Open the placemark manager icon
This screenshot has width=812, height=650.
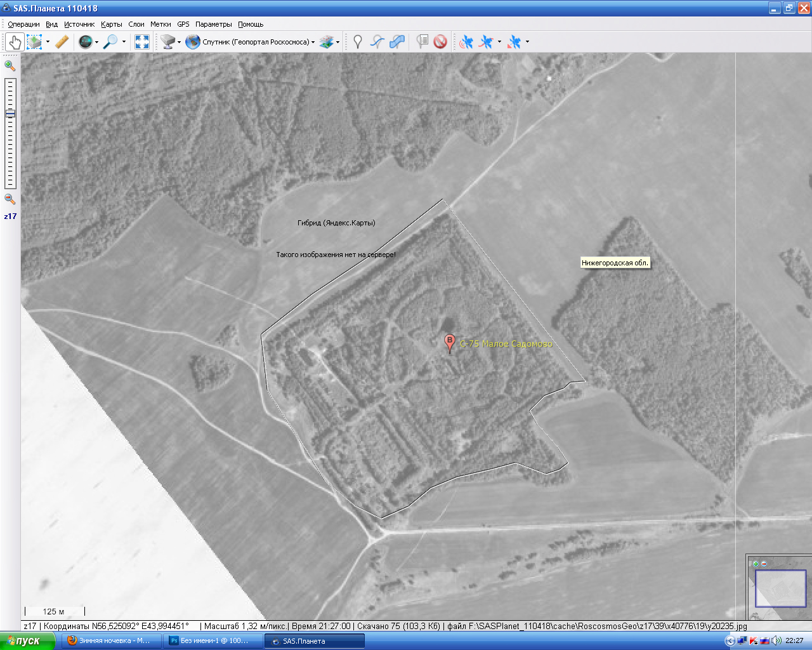tap(422, 42)
